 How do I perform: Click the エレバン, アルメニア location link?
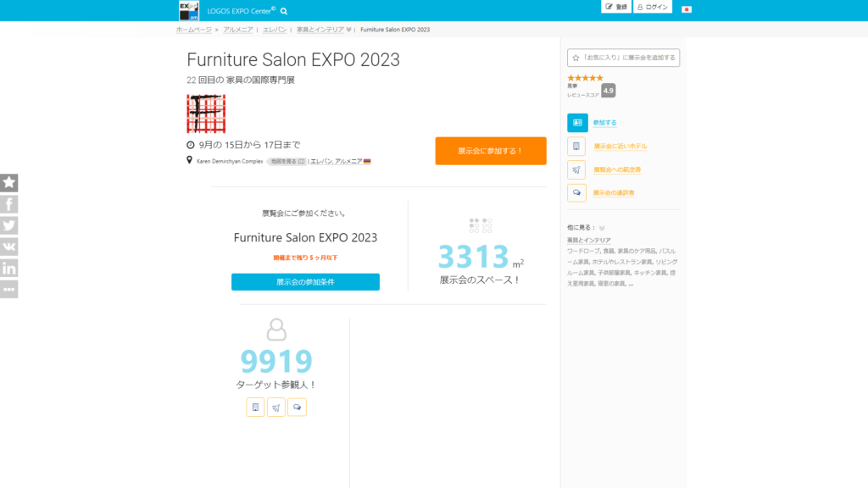(x=340, y=162)
